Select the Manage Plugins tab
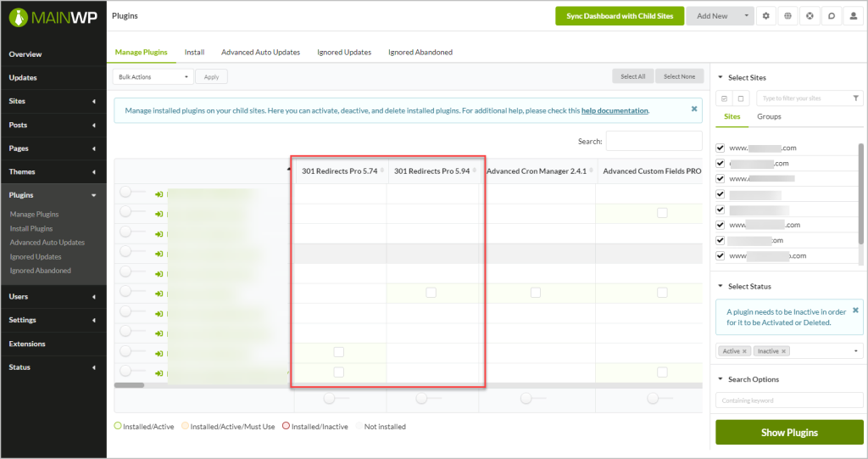Viewport: 868px width, 459px height. tap(142, 52)
